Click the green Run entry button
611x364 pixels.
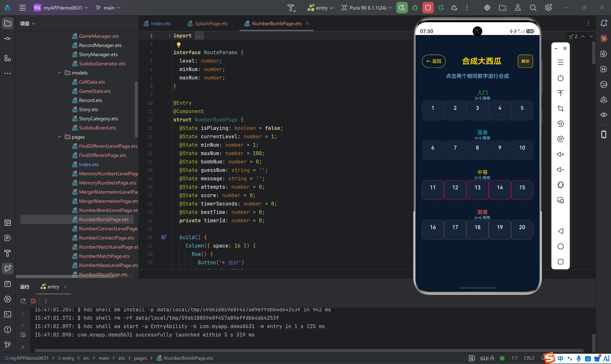tap(402, 8)
